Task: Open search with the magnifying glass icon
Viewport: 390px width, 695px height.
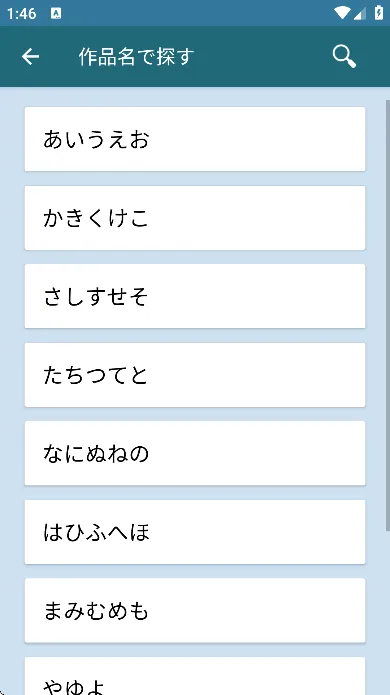Action: tap(344, 57)
